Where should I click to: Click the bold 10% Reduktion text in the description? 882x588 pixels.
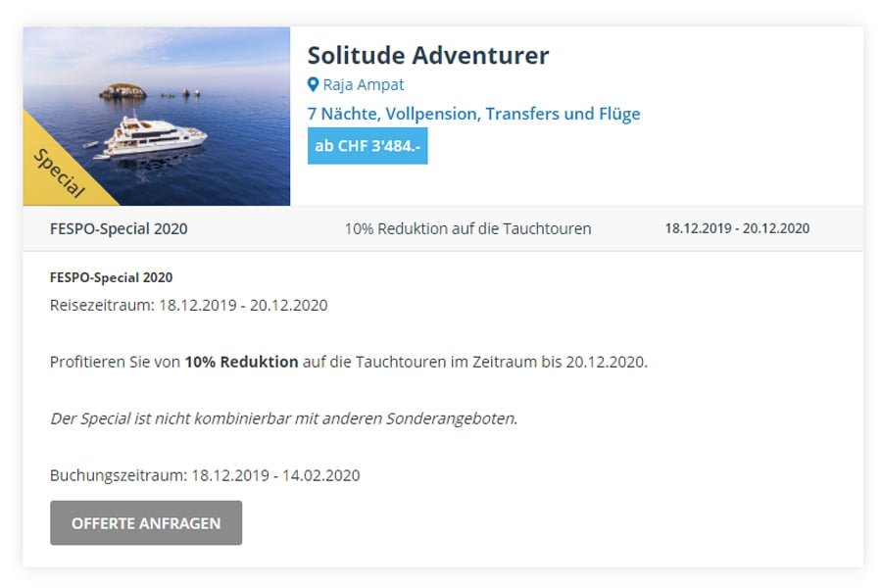(x=241, y=362)
